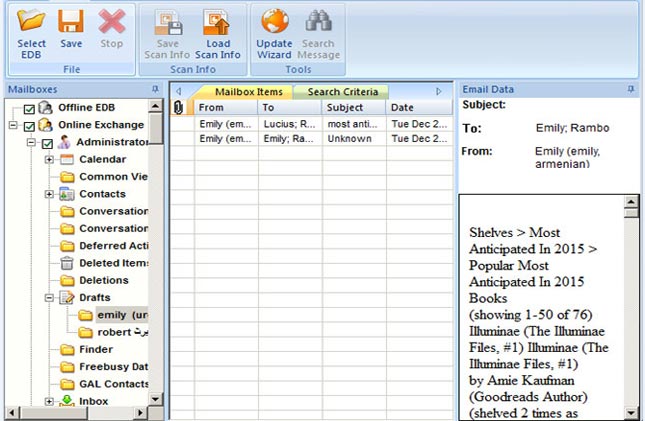
Task: Uncheck the Offline EDB checkbox
Action: (29, 109)
